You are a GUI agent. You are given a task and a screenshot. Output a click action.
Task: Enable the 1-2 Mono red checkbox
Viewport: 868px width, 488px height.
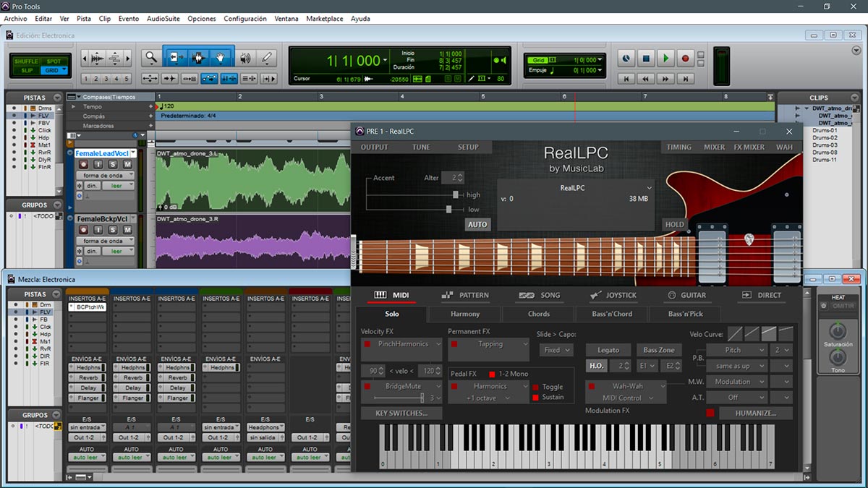[493, 374]
